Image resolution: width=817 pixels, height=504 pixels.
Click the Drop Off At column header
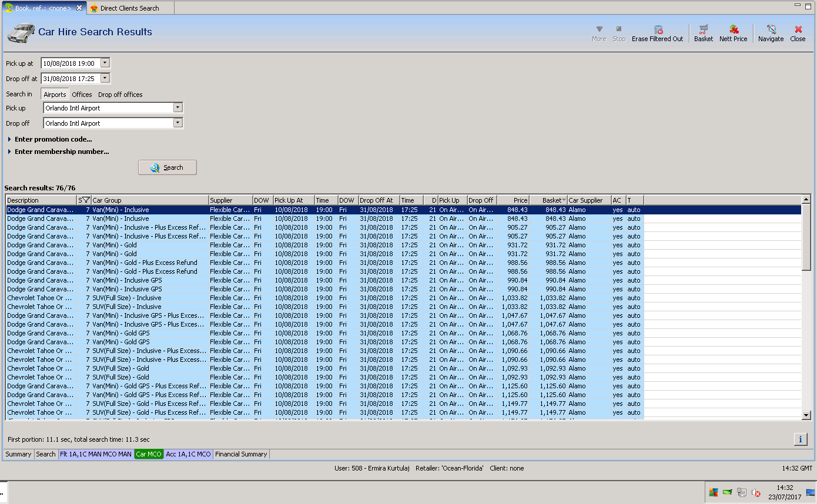pos(379,200)
